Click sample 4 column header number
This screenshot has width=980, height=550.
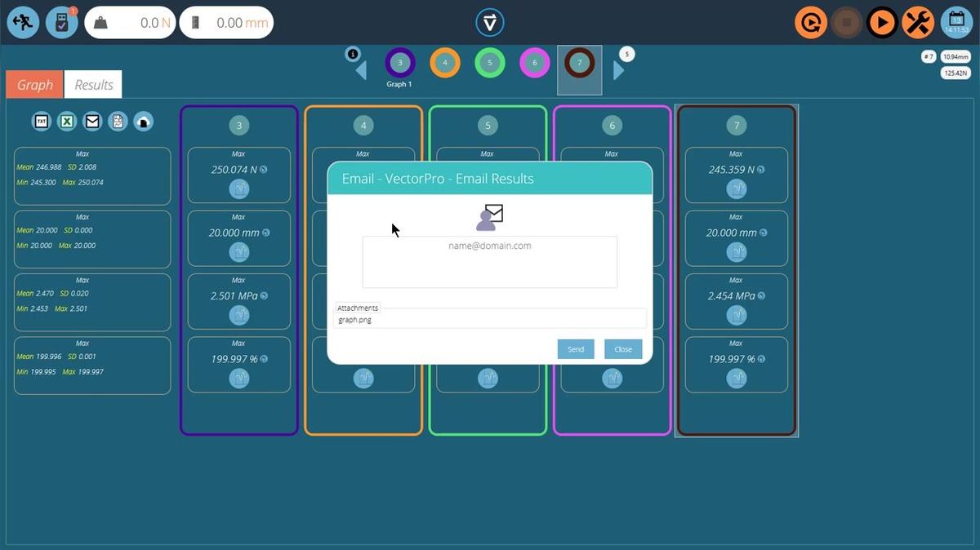click(363, 125)
